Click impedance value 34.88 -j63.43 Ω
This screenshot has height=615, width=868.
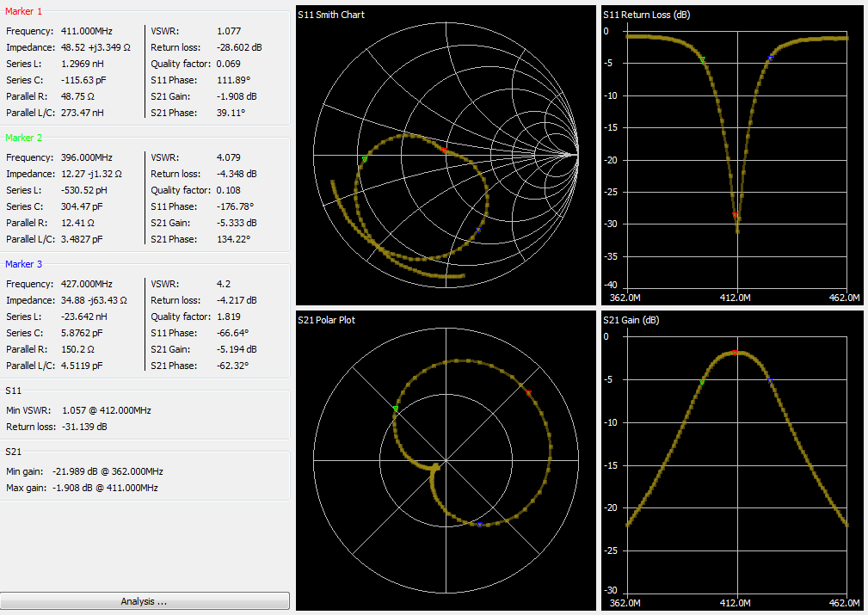pyautogui.click(x=94, y=299)
